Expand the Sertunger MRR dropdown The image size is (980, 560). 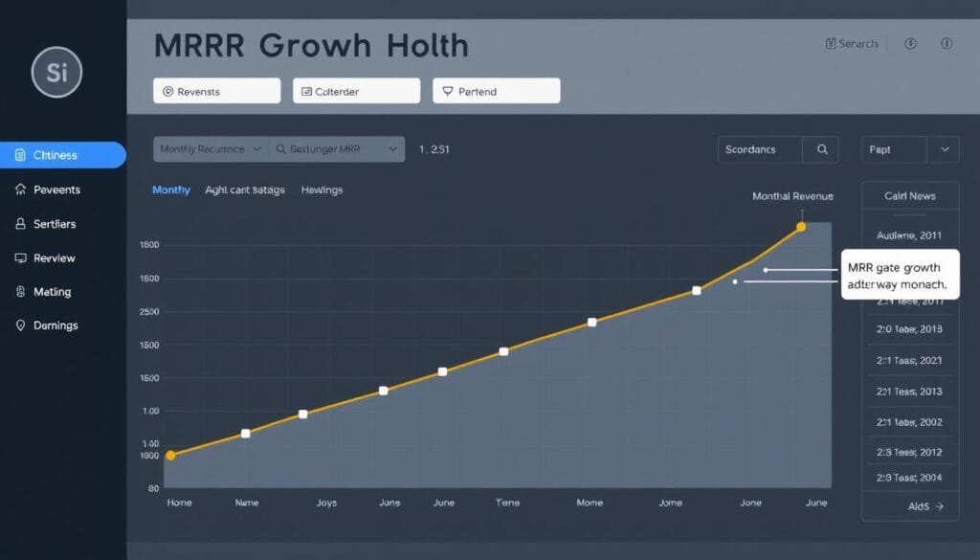(336, 149)
